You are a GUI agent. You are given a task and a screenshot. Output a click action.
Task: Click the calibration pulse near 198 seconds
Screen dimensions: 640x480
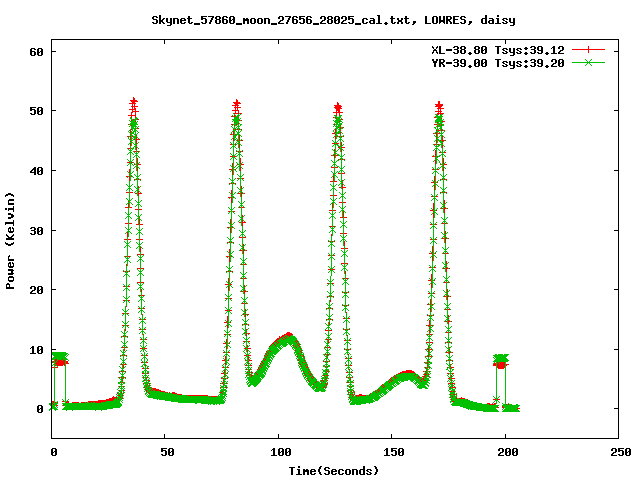pos(501,361)
